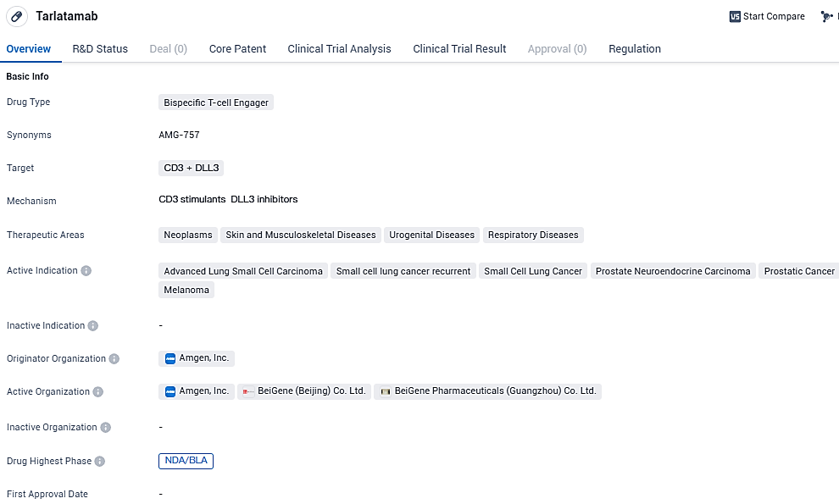Image resolution: width=839 pixels, height=504 pixels.
Task: Click the NDA/BLA phase badge
Action: (x=186, y=461)
